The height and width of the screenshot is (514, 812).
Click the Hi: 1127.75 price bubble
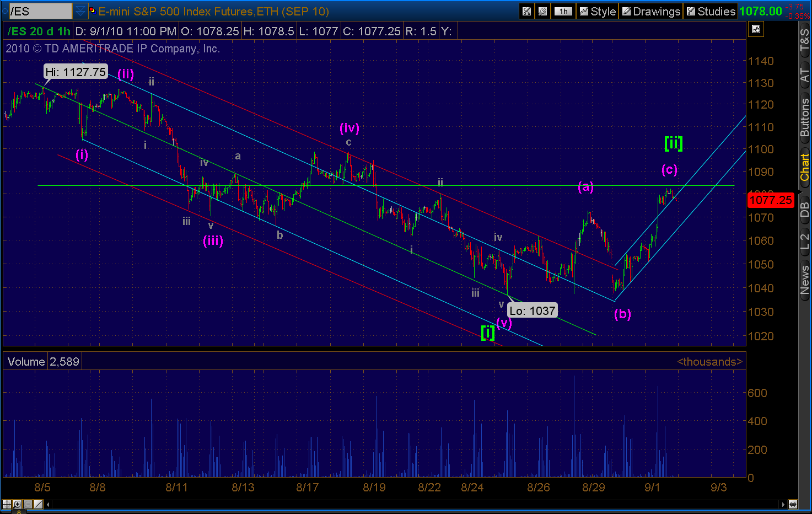coord(76,72)
